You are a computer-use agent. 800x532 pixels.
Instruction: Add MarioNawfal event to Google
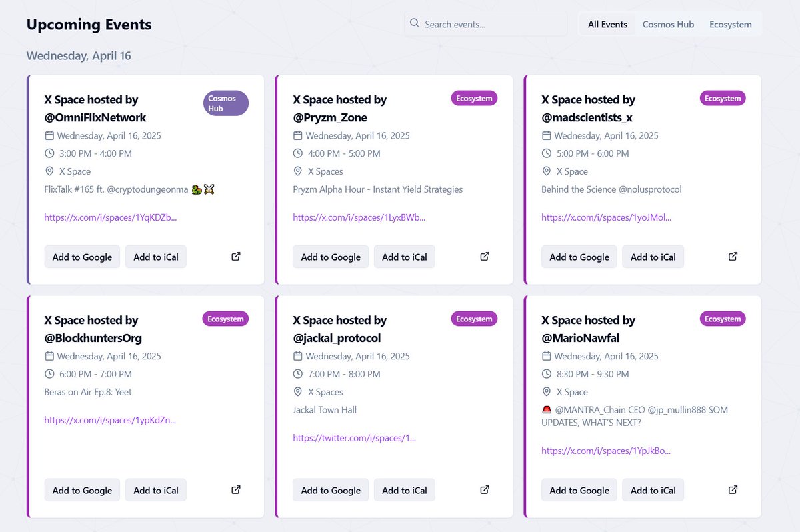tap(579, 490)
